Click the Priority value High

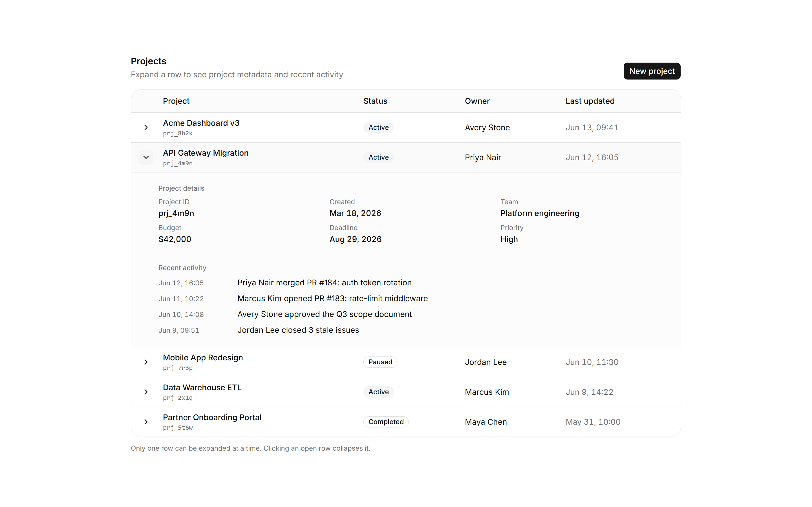coord(509,239)
